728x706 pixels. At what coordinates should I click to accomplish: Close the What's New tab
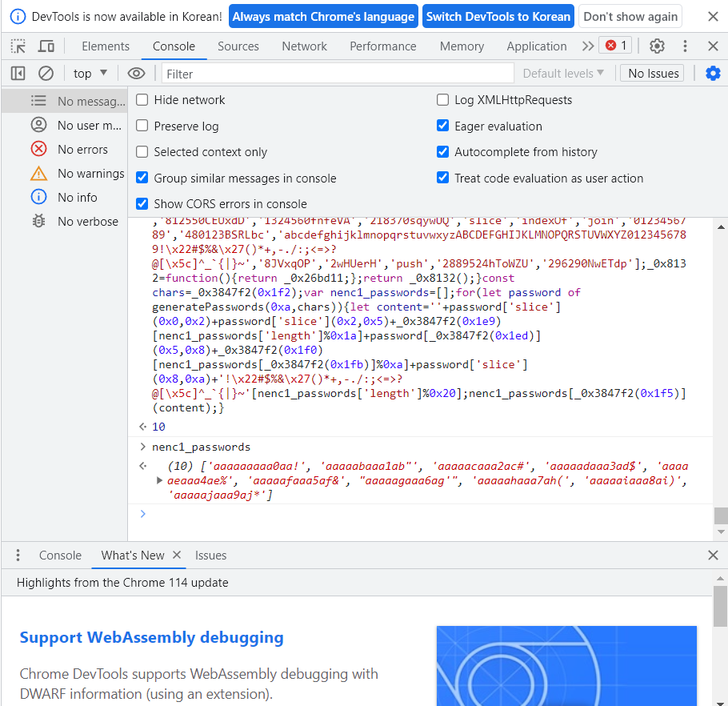pos(177,555)
